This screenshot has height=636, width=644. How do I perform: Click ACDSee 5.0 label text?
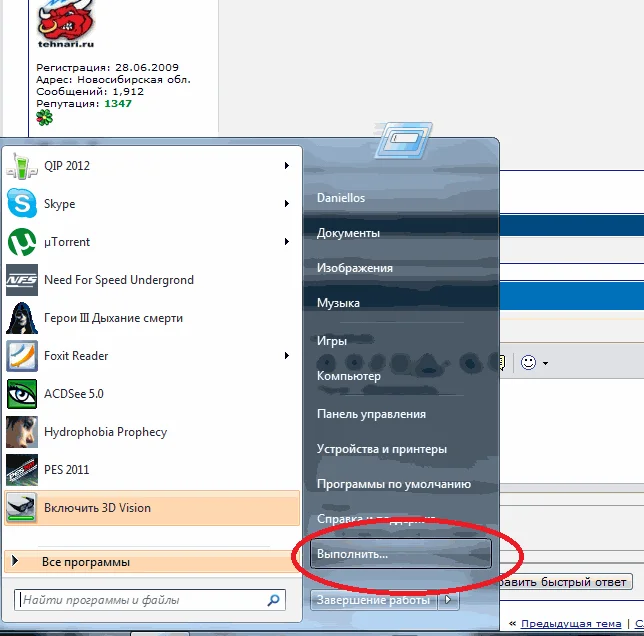click(x=74, y=394)
